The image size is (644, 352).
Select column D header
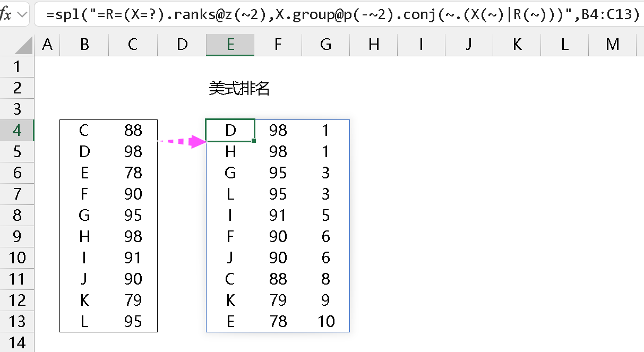point(182,45)
